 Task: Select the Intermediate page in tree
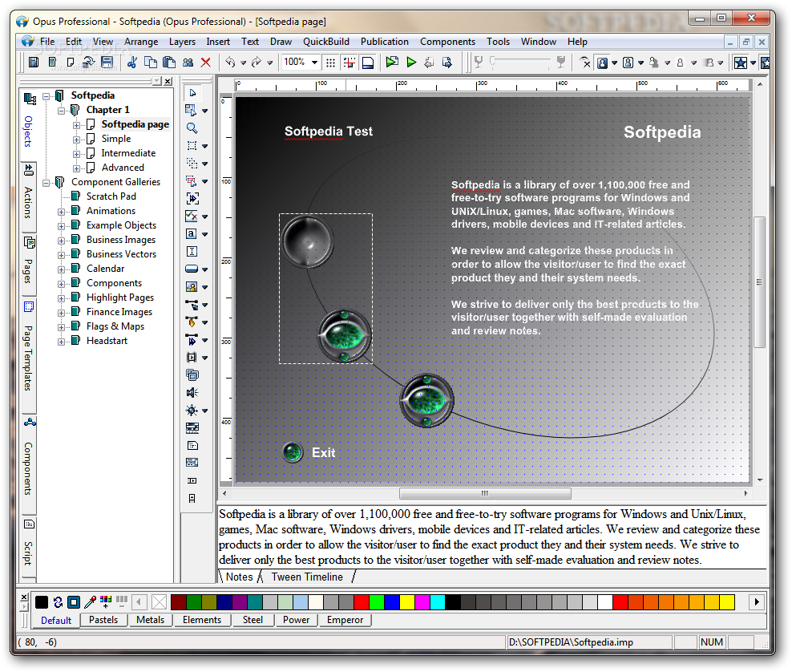(x=128, y=153)
